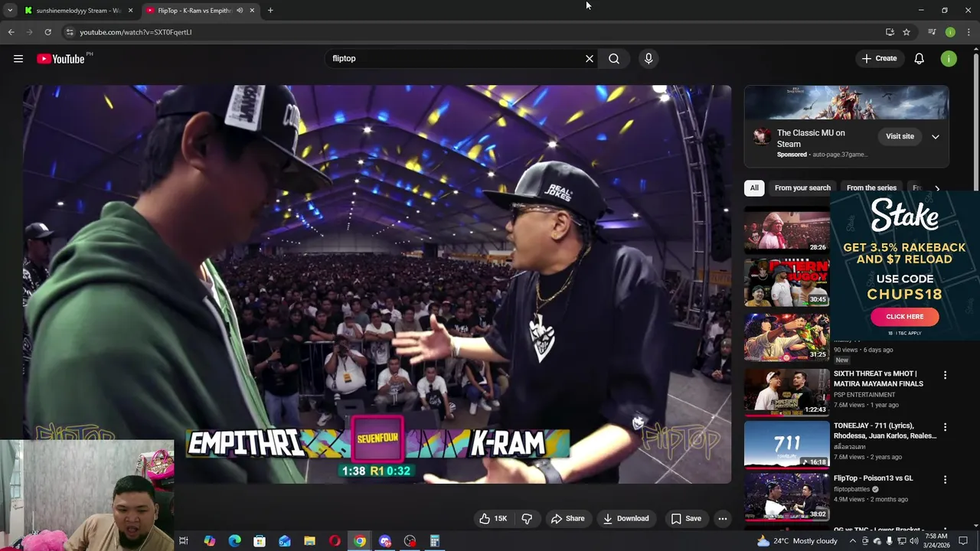This screenshot has height=551, width=980.
Task: Open 'TONEEJAY - 711 (Lyrics)' video title
Action: (x=885, y=431)
